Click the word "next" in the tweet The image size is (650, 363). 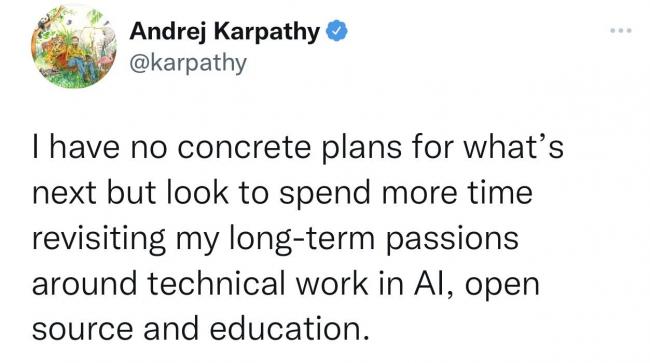click(64, 194)
